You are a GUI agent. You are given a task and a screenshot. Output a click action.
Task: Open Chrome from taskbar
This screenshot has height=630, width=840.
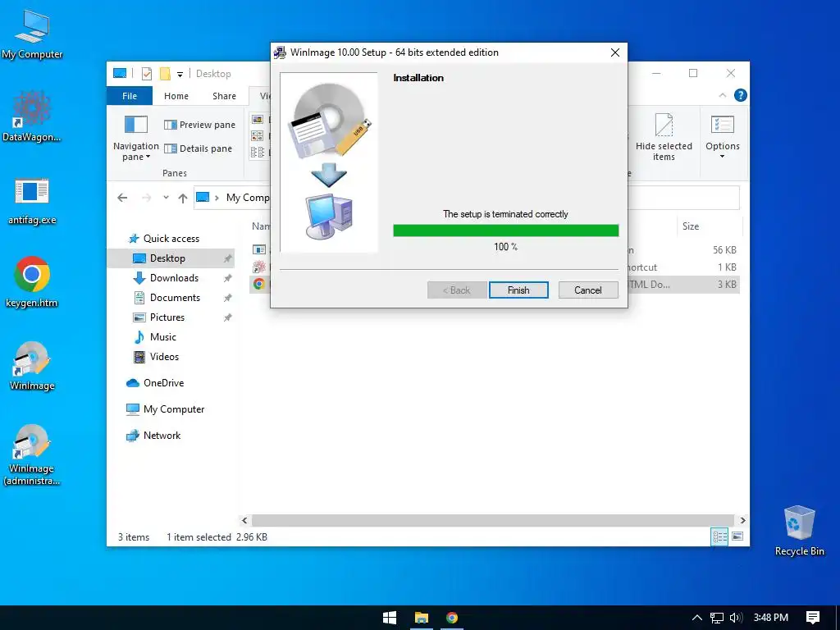click(452, 618)
